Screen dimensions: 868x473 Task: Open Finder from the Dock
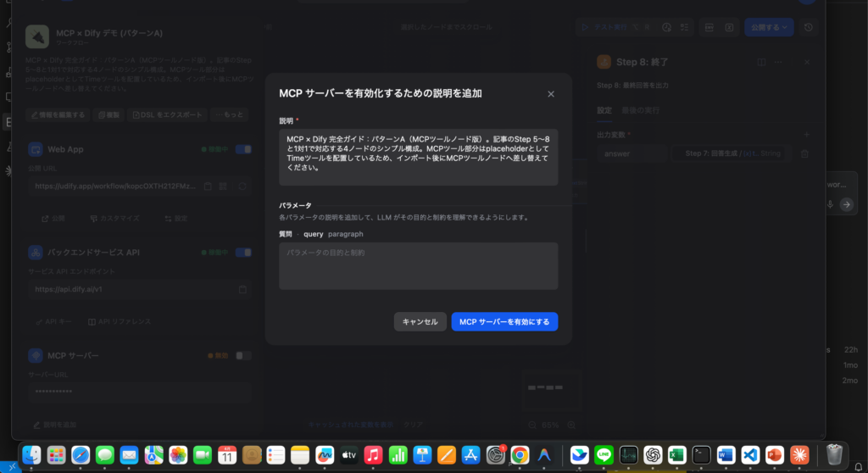31,455
